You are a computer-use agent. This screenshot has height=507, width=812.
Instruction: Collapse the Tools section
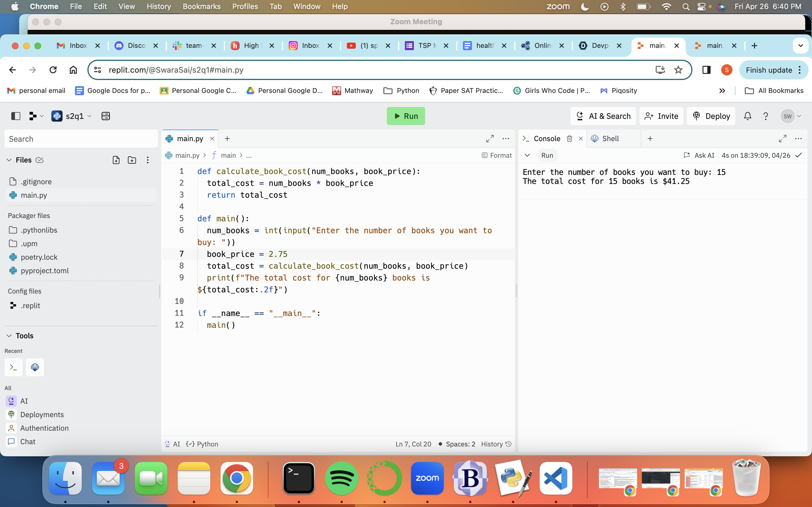[9, 336]
